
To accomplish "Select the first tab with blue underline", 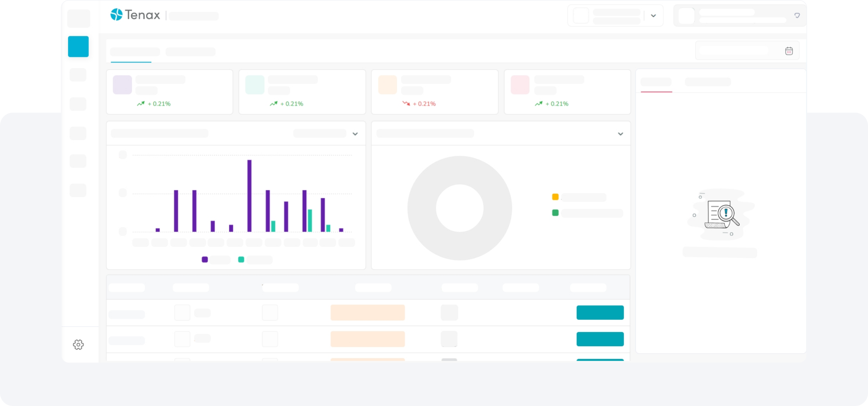I will pyautogui.click(x=135, y=52).
